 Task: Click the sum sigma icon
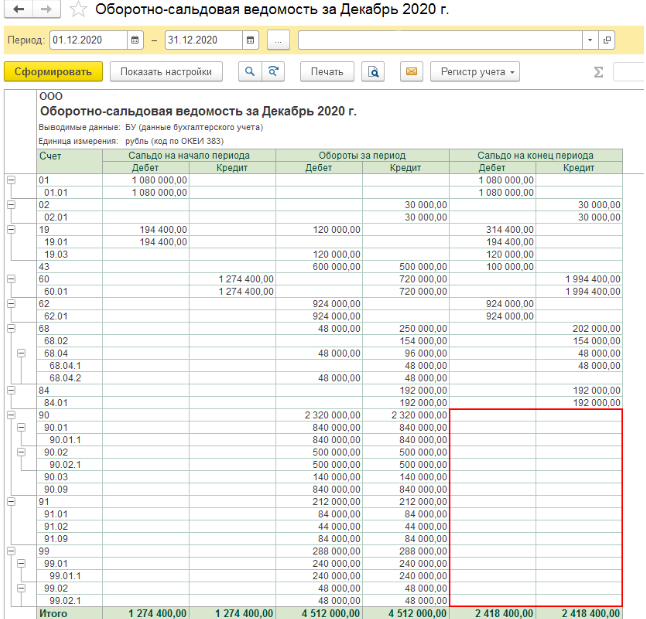(x=599, y=72)
